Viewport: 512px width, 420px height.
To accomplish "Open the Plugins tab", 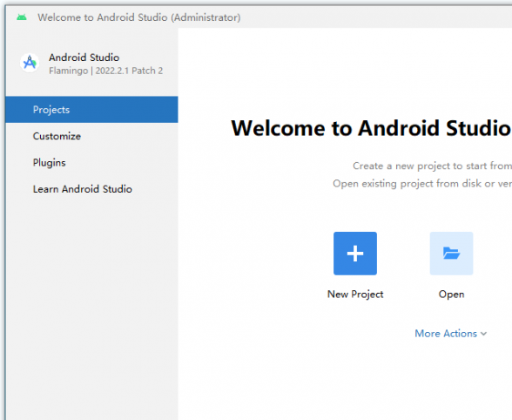I will tap(91, 162).
